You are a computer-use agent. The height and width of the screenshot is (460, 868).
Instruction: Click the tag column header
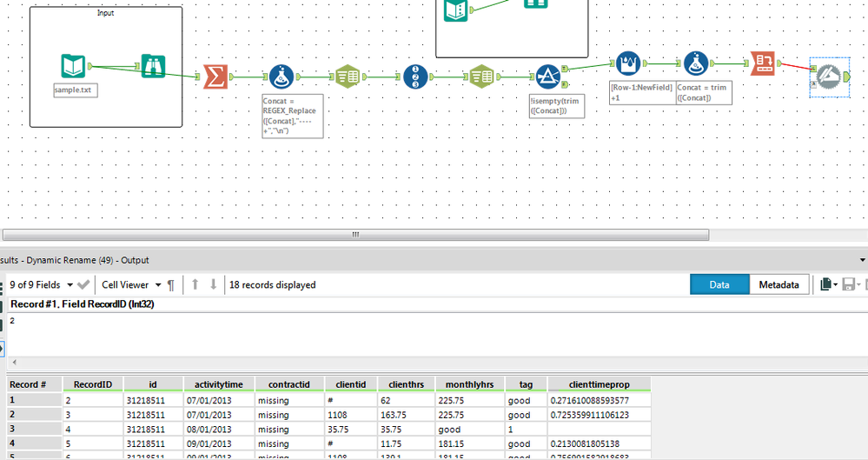[526, 384]
